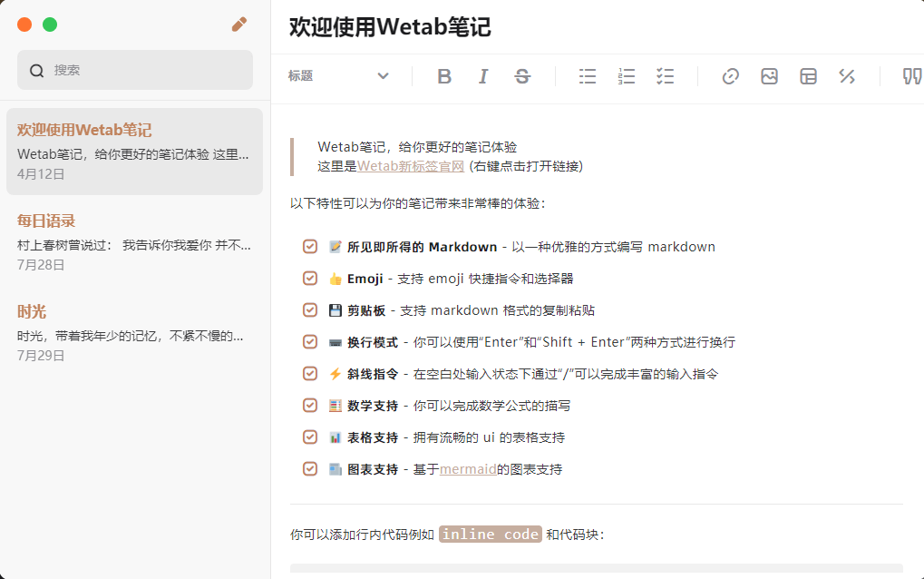Uncheck the Emoji checklist item

pos(309,278)
